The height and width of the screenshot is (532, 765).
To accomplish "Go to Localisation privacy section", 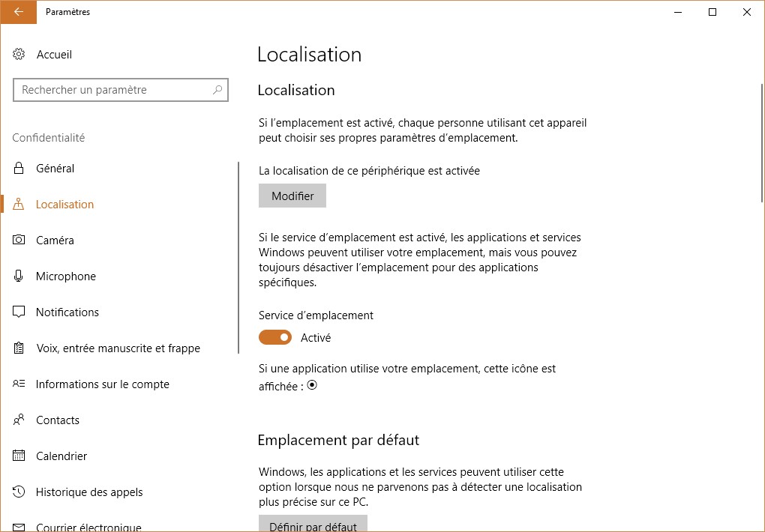I will [65, 205].
